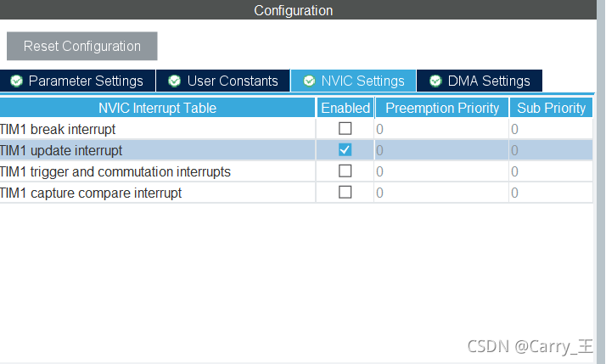This screenshot has width=606, height=364.
Task: Open the DMA Settings tab
Action: pos(480,81)
